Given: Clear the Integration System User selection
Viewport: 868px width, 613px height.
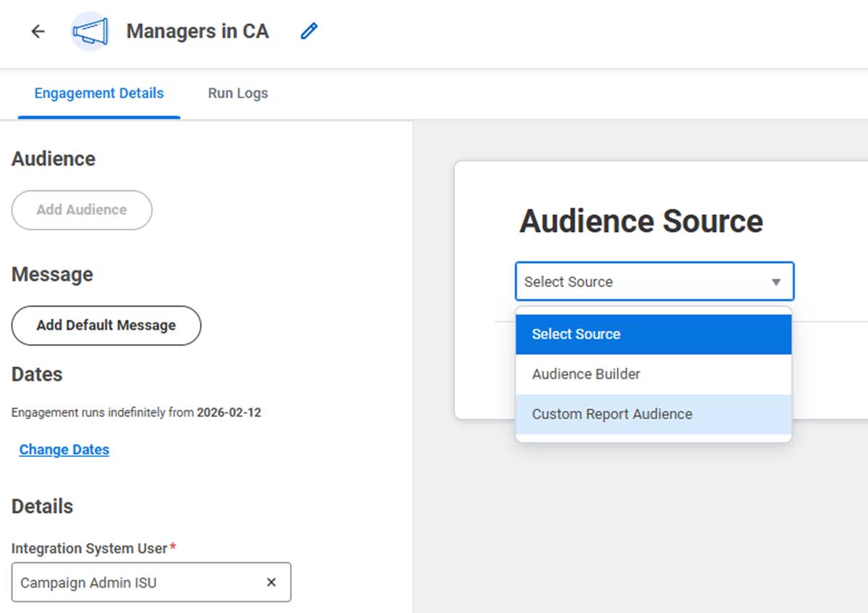Looking at the screenshot, I should [x=271, y=582].
